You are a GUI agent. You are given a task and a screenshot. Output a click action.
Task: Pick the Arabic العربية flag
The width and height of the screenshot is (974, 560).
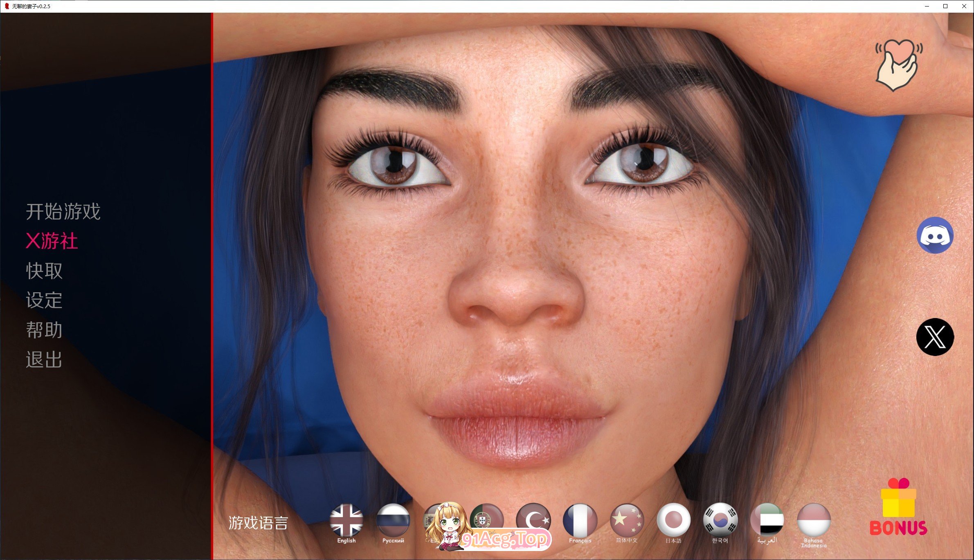pyautogui.click(x=767, y=520)
